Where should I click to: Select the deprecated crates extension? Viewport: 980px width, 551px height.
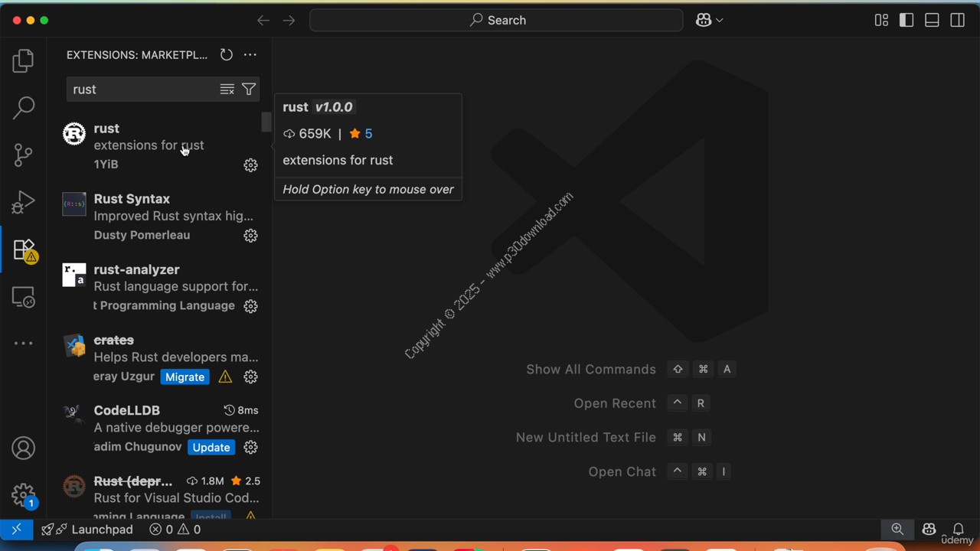[x=158, y=357]
